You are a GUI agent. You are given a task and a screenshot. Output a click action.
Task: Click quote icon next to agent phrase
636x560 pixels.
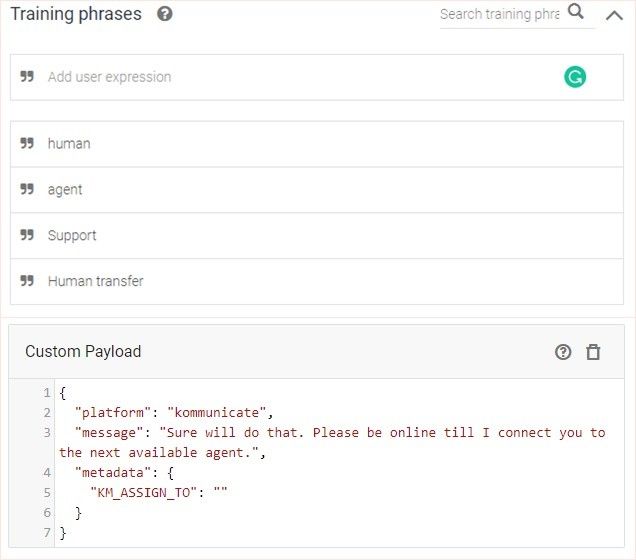[27, 189]
